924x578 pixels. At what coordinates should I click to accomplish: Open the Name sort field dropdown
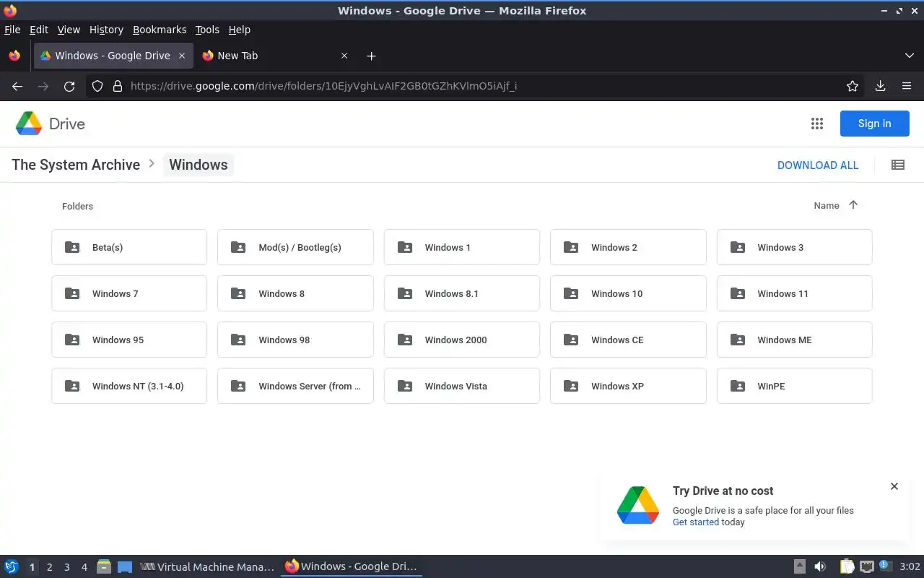827,205
